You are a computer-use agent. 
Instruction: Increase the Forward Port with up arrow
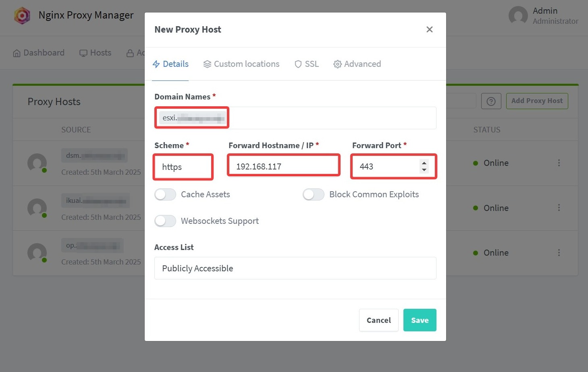(424, 163)
